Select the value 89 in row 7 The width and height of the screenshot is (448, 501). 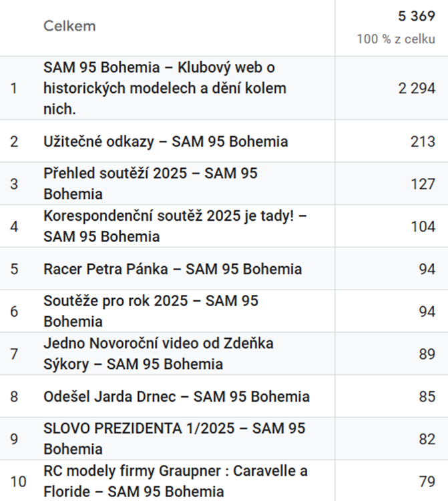427,354
